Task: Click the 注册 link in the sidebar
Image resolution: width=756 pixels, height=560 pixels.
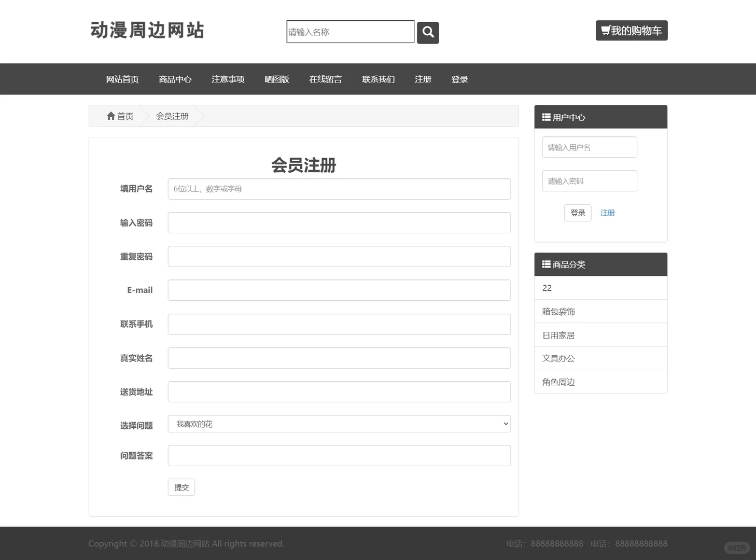Action: [607, 213]
